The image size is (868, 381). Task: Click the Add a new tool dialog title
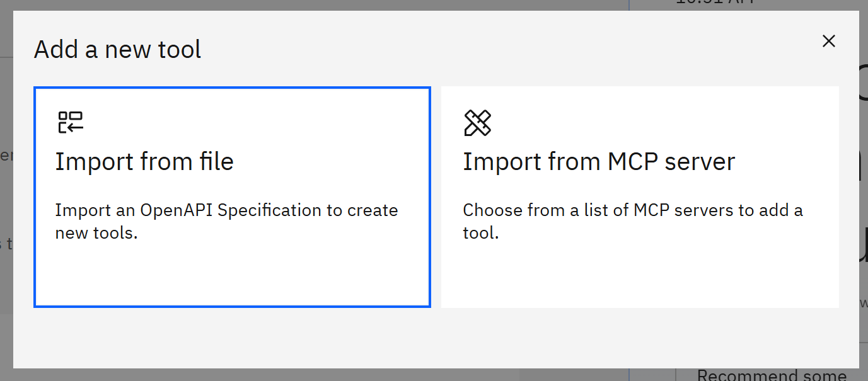117,48
